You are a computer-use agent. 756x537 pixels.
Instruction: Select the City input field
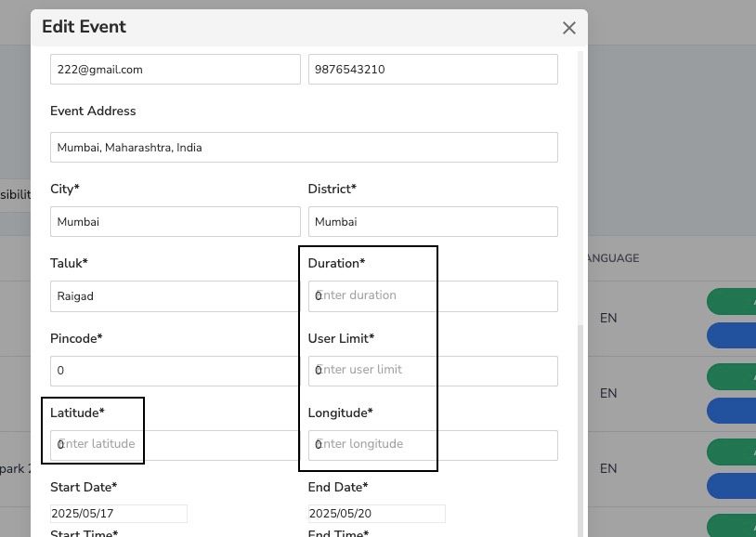point(175,222)
